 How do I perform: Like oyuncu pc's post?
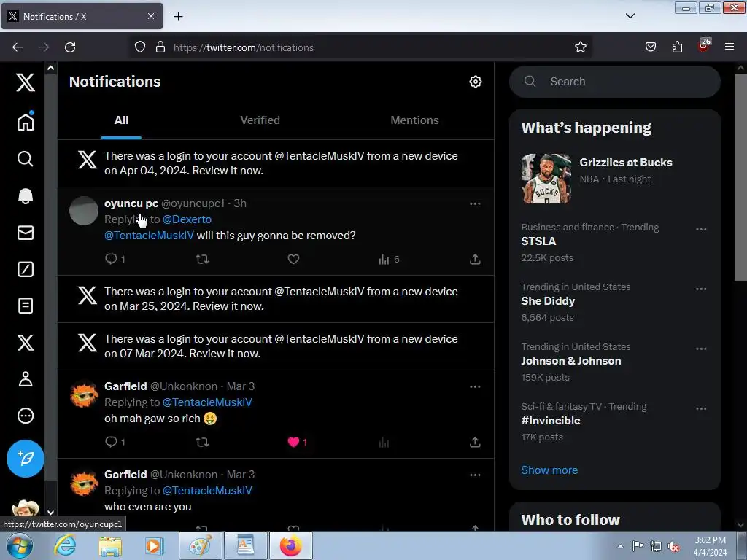click(x=293, y=259)
